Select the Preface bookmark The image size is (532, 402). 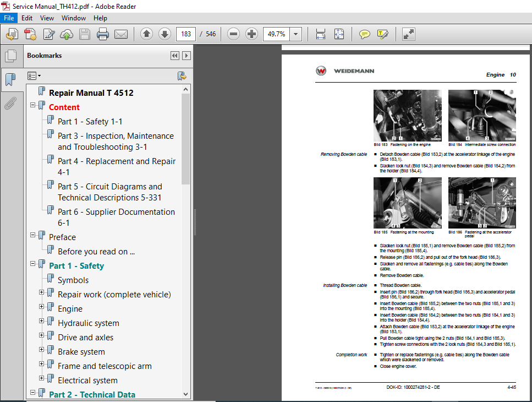(x=62, y=237)
